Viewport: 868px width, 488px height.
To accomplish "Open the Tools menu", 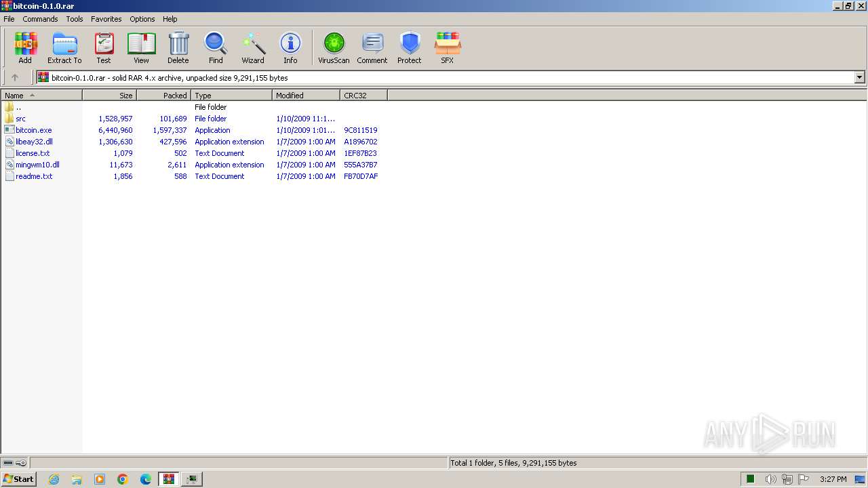I will coord(75,19).
